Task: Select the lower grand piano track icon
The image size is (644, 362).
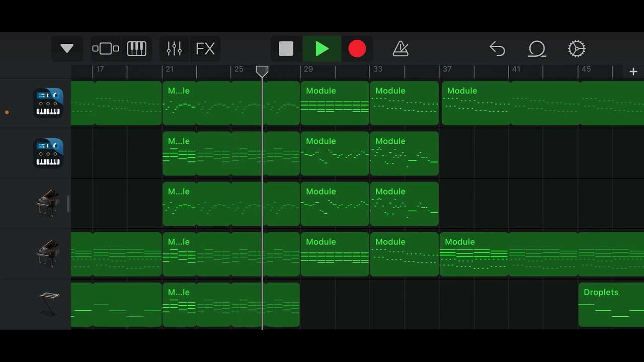Action: (x=48, y=253)
